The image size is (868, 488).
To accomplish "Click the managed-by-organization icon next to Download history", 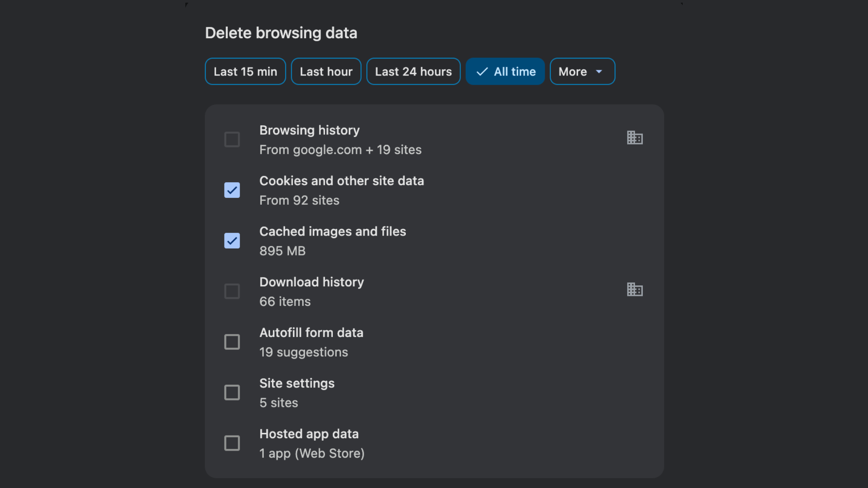I will pos(635,289).
